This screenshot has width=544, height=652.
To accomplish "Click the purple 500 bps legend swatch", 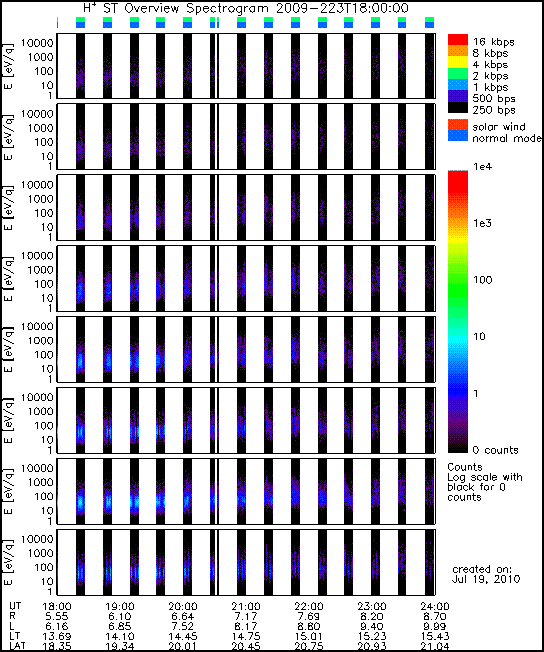I will click(457, 96).
